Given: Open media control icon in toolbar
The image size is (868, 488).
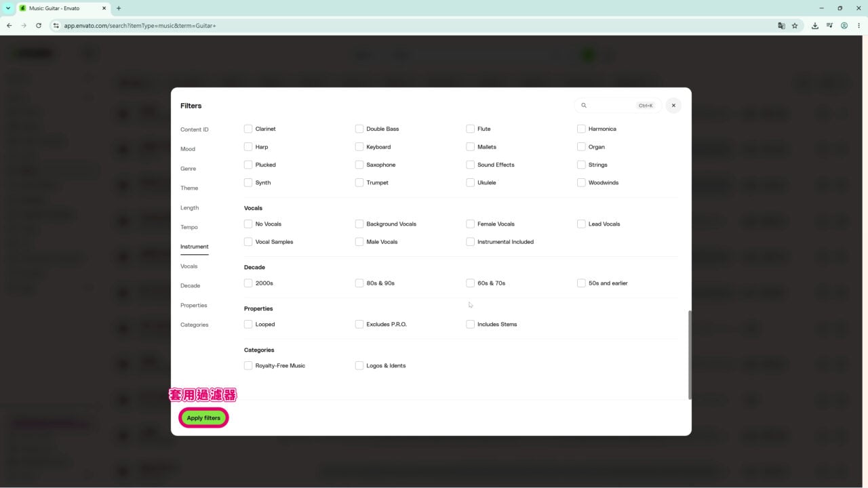Looking at the screenshot, I should click(830, 26).
